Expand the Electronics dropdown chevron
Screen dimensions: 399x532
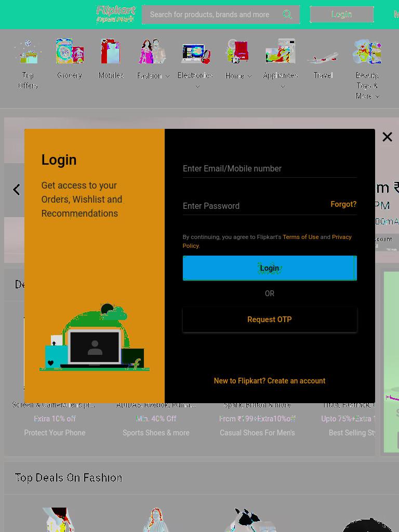pos(197,87)
